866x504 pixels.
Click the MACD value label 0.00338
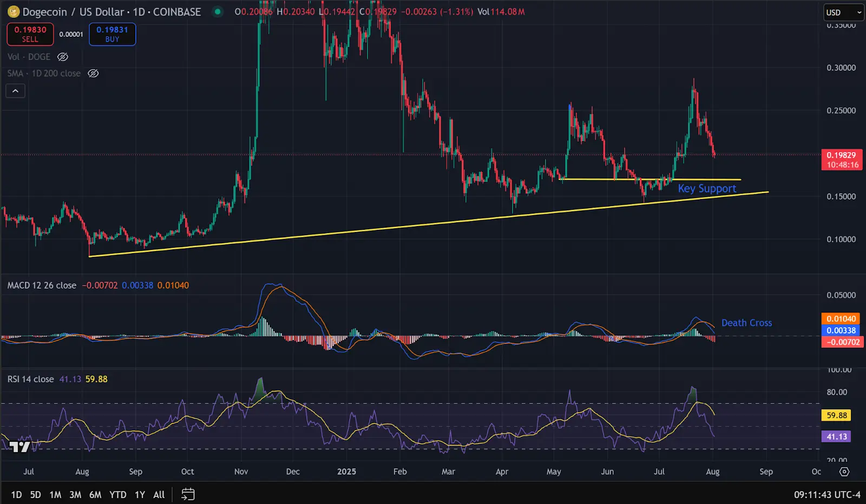(841, 330)
